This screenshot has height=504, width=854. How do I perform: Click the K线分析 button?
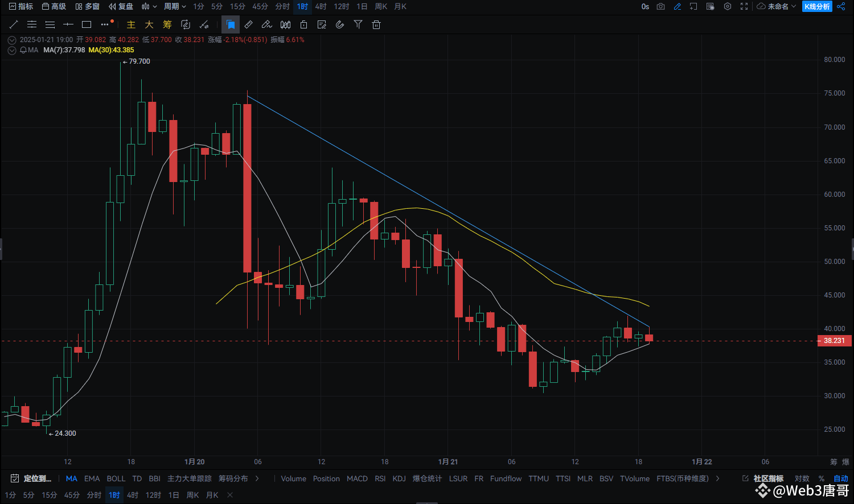click(x=816, y=6)
